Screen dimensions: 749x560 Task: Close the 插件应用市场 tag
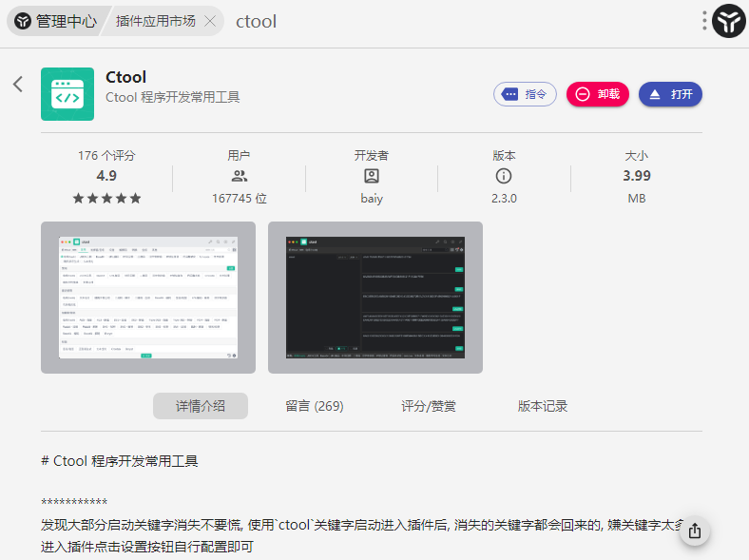coord(210,21)
